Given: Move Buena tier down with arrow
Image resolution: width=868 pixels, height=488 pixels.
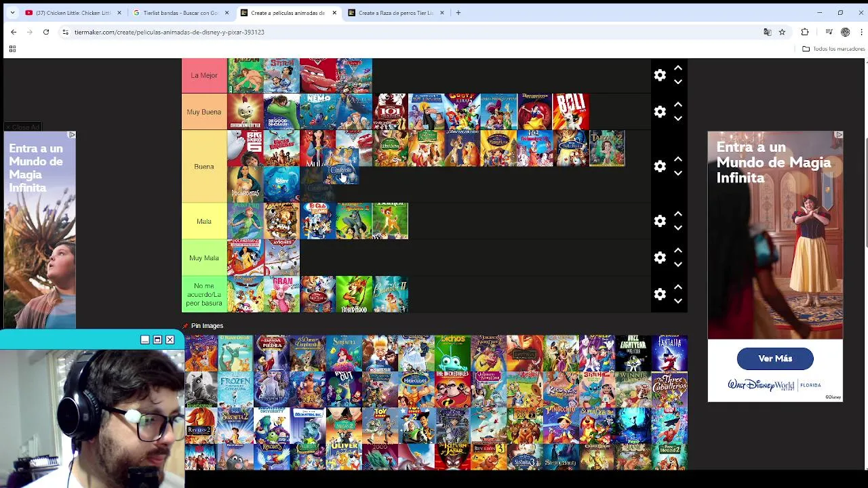Looking at the screenshot, I should point(677,173).
